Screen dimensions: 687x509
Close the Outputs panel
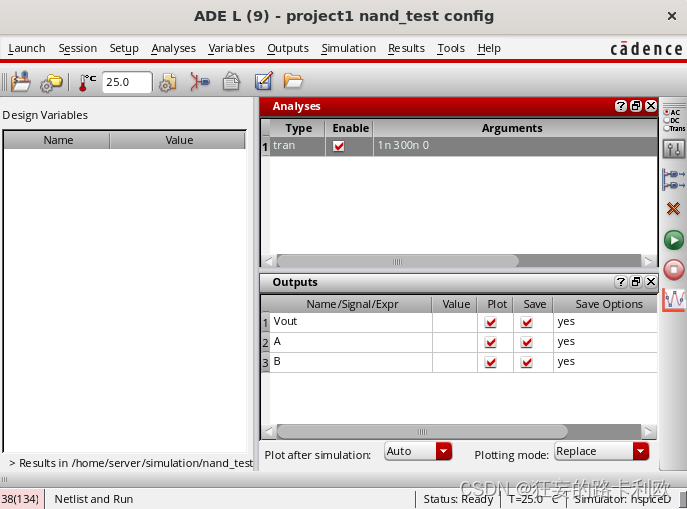click(x=651, y=282)
